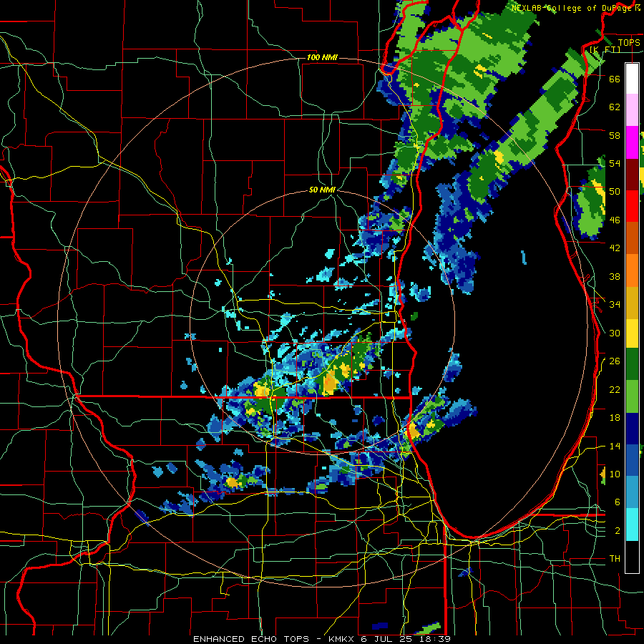The image size is (644, 644).
Task: Select the dark green legend swatch
Action: point(632,364)
